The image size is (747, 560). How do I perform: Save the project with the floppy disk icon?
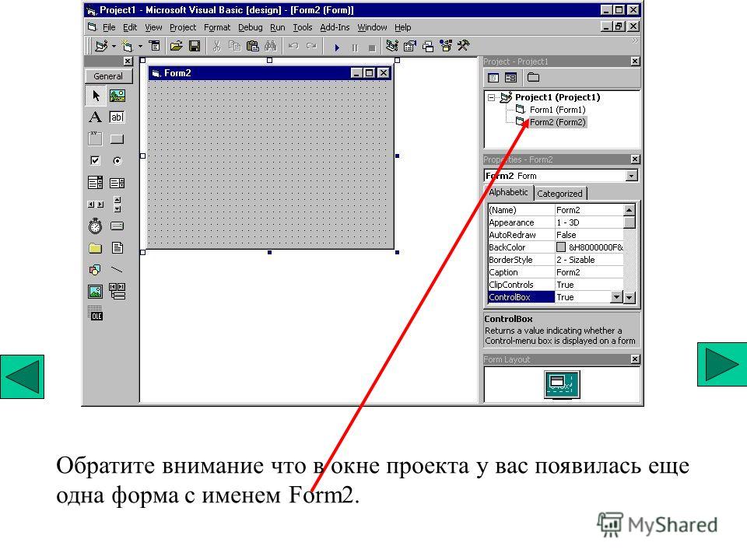click(x=195, y=46)
